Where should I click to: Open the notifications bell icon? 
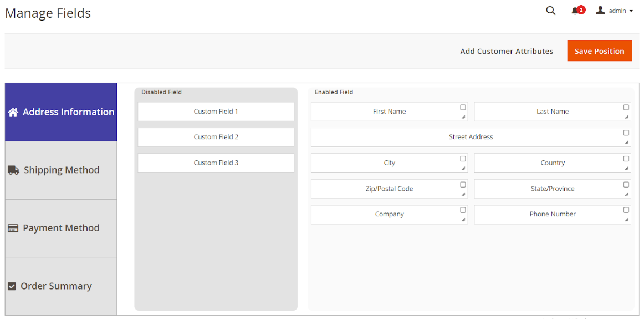[x=575, y=11]
